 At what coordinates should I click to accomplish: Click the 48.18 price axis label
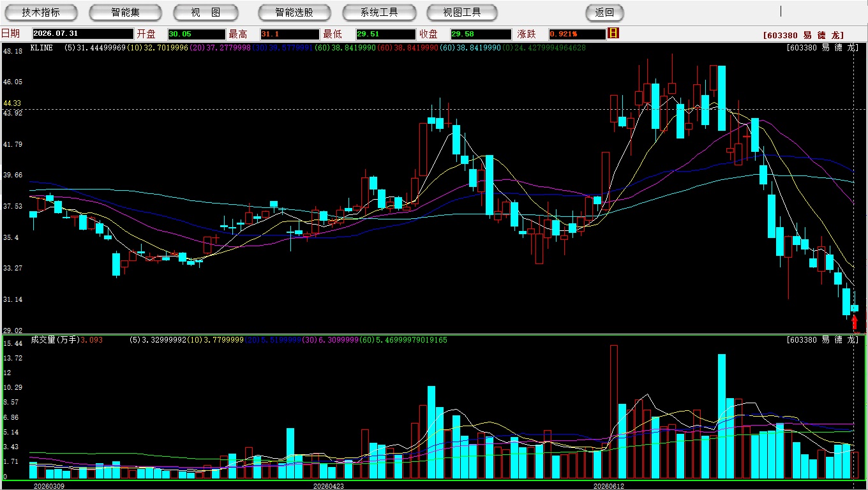12,51
